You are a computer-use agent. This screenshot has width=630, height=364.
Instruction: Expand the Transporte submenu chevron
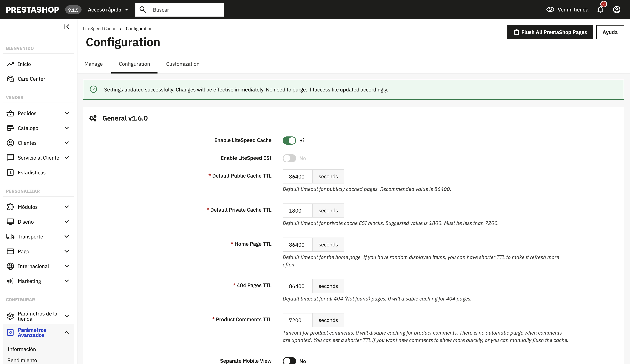[x=67, y=237]
